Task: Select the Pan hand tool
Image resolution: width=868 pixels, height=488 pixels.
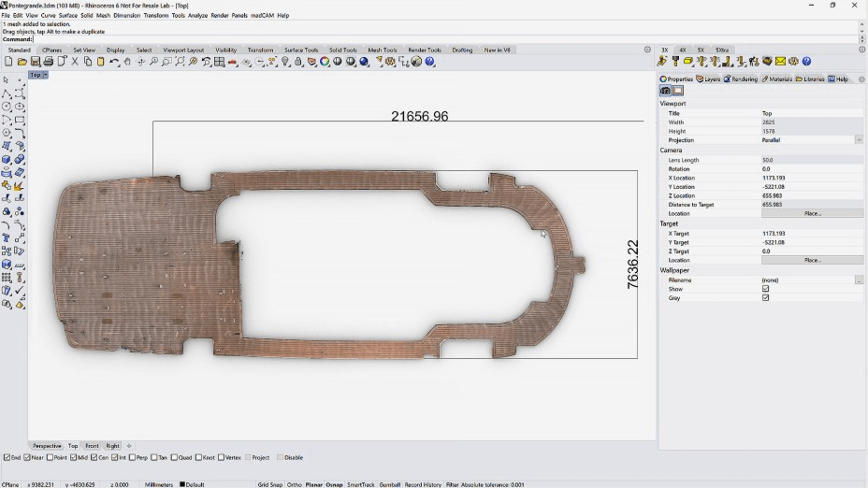Action: pos(127,62)
